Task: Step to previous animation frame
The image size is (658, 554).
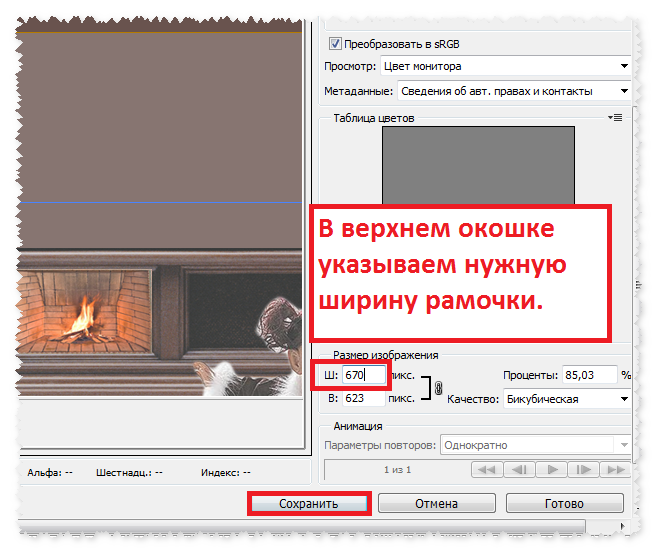Action: (519, 470)
